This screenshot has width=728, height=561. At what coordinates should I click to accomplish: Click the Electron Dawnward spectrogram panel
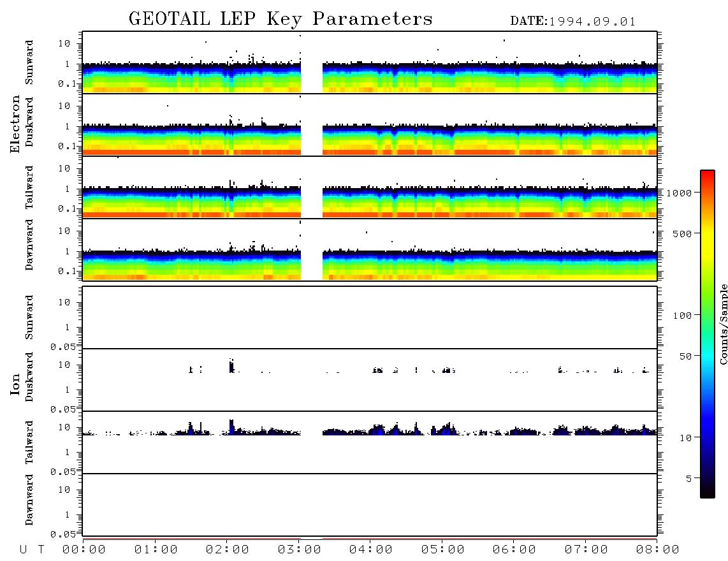[370, 249]
